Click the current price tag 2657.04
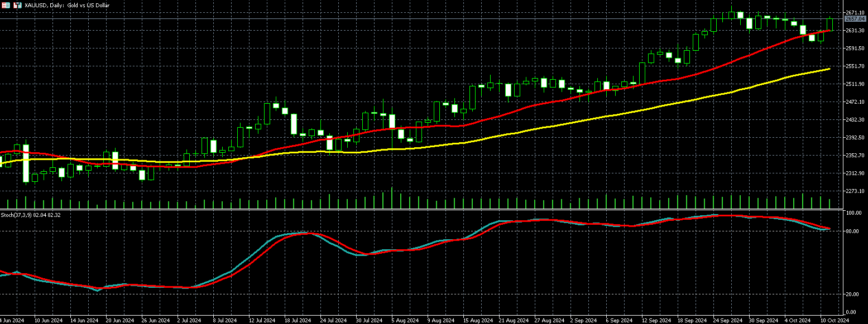The image size is (868, 324). tap(855, 19)
